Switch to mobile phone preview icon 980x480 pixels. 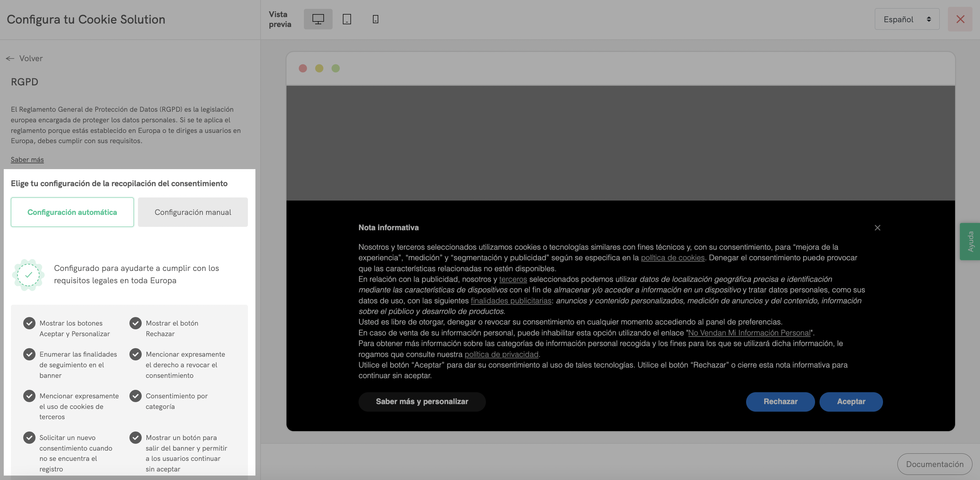[x=375, y=19]
